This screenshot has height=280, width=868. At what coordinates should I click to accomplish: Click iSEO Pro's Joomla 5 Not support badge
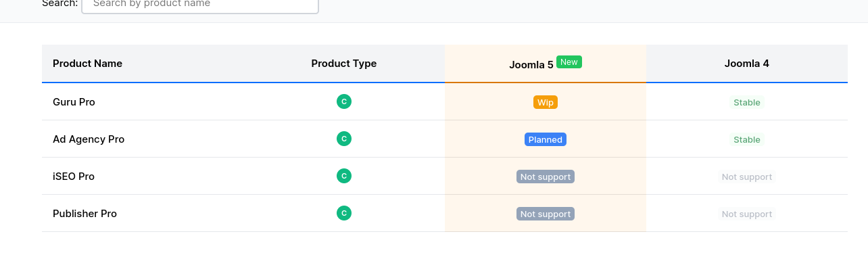[x=546, y=177]
